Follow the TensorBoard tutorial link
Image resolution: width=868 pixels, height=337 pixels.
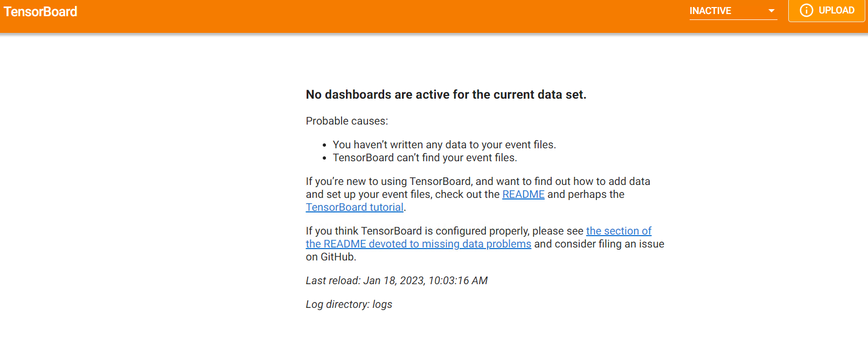(x=353, y=207)
